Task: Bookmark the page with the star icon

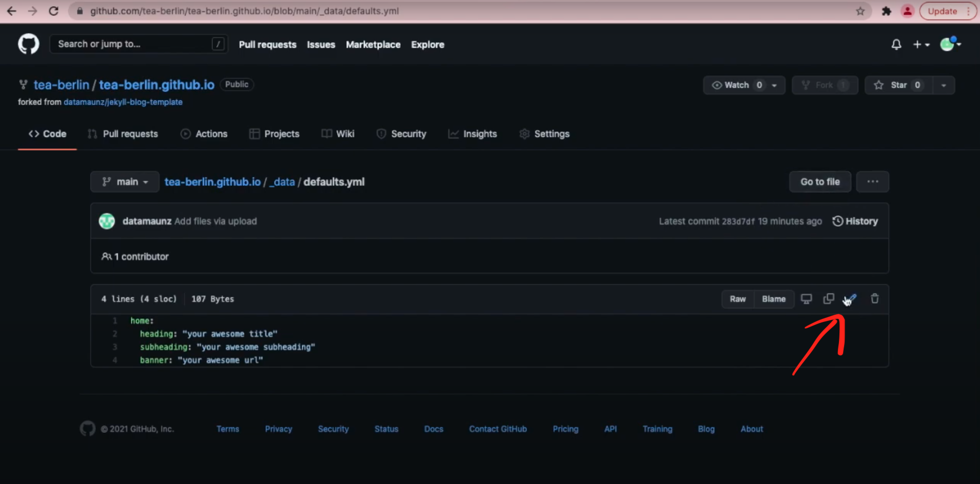Action: tap(860, 11)
